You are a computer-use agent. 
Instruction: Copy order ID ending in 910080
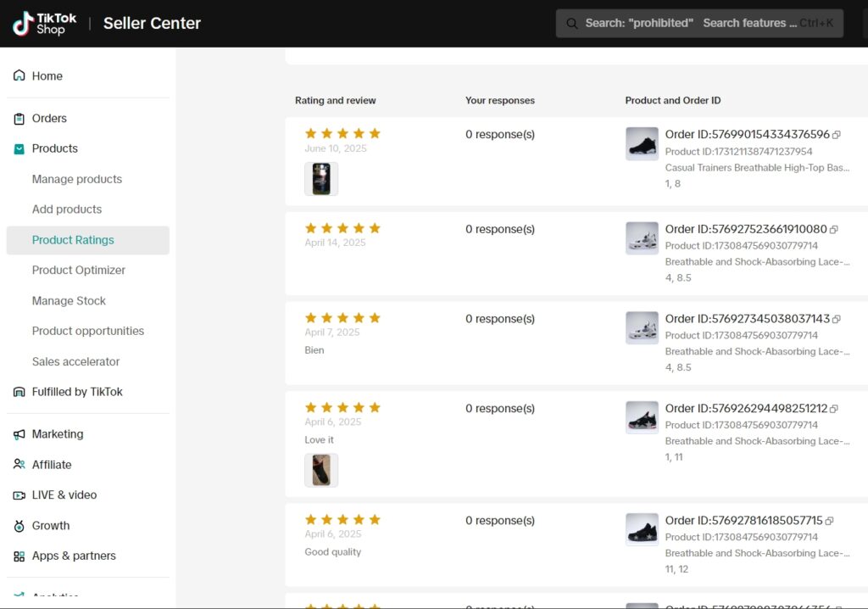tap(834, 230)
